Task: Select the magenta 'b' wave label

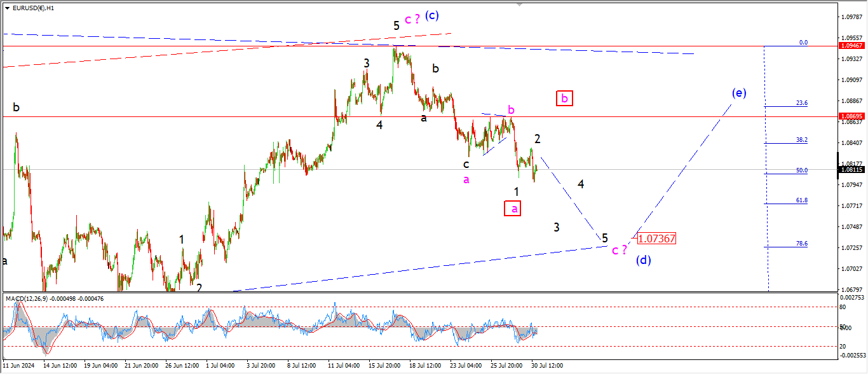Action: point(510,109)
